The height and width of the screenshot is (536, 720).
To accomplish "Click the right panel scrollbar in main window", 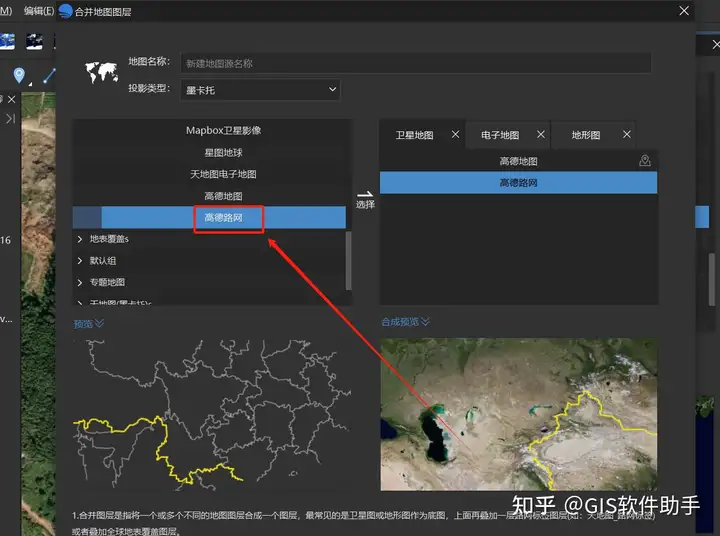I will point(712,279).
